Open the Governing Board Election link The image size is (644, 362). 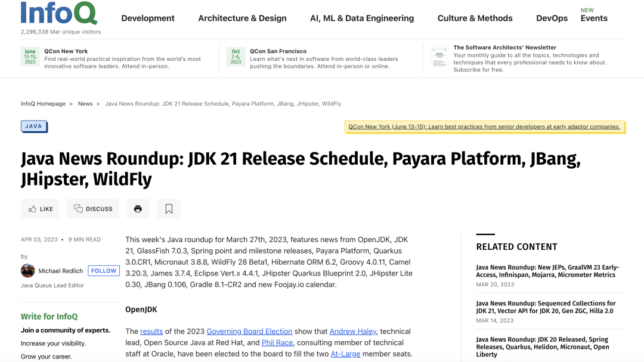coord(249,331)
